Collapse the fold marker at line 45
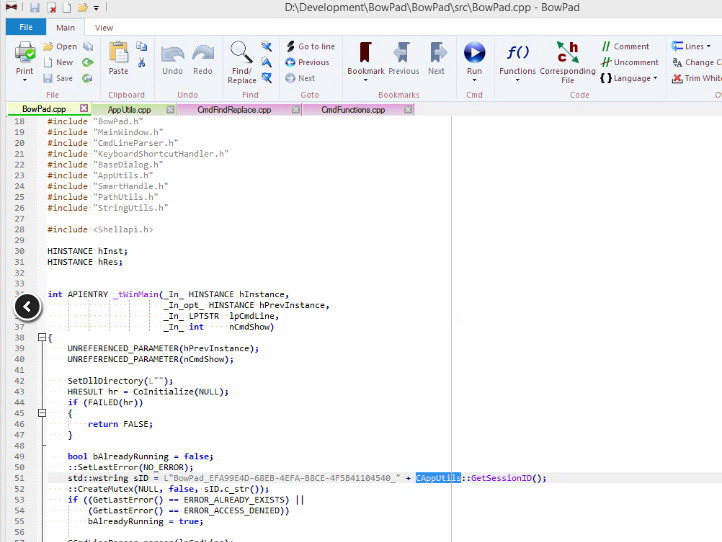722x542 pixels. (x=42, y=413)
